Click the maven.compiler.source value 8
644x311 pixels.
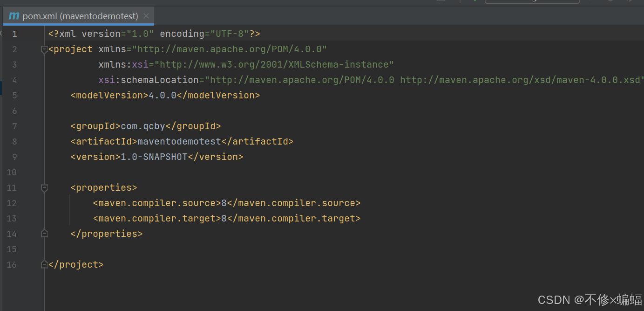pyautogui.click(x=223, y=203)
